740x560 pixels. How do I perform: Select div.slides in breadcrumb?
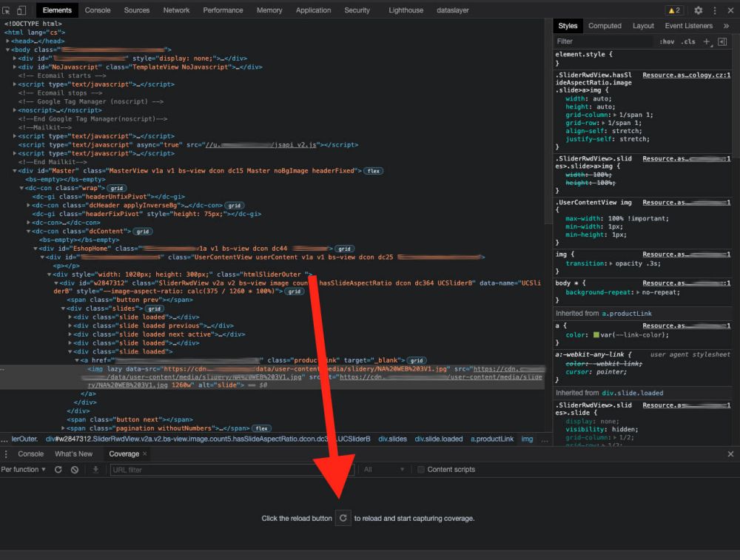pyautogui.click(x=392, y=439)
